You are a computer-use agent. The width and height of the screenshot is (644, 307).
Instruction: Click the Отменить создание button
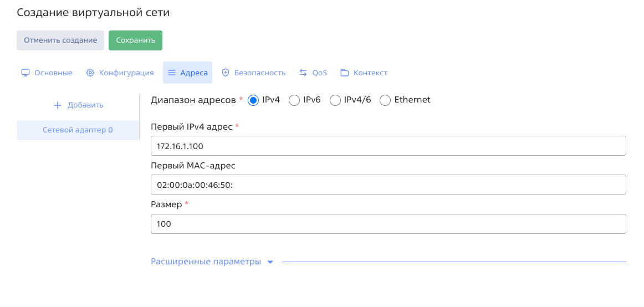tap(60, 40)
